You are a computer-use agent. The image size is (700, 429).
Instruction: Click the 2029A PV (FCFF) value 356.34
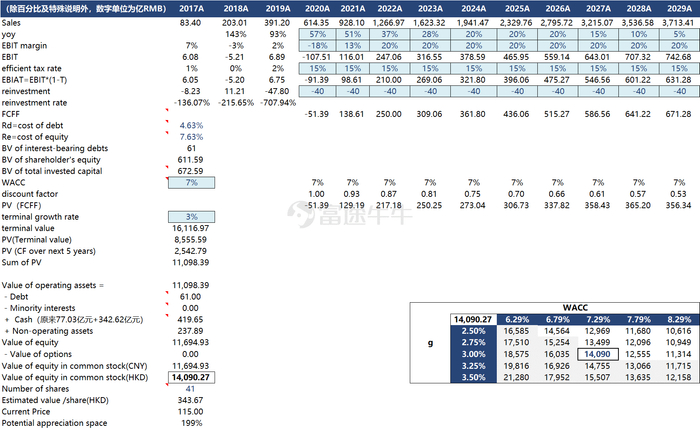(678, 205)
